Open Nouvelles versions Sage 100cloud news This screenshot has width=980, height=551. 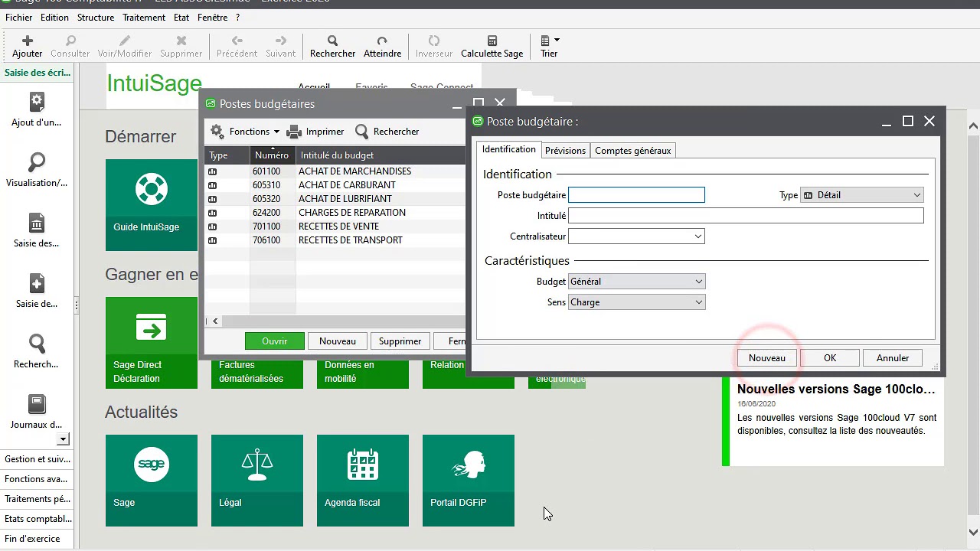click(836, 390)
